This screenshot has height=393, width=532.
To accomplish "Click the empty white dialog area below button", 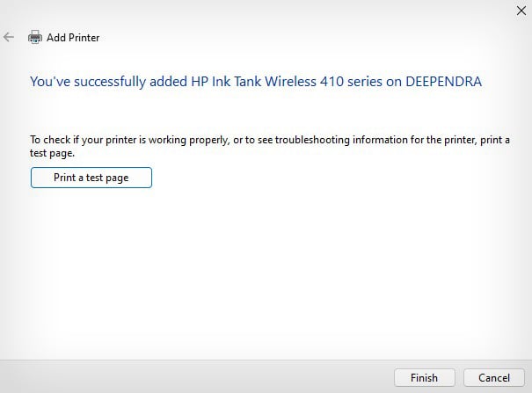I will coord(266,272).
